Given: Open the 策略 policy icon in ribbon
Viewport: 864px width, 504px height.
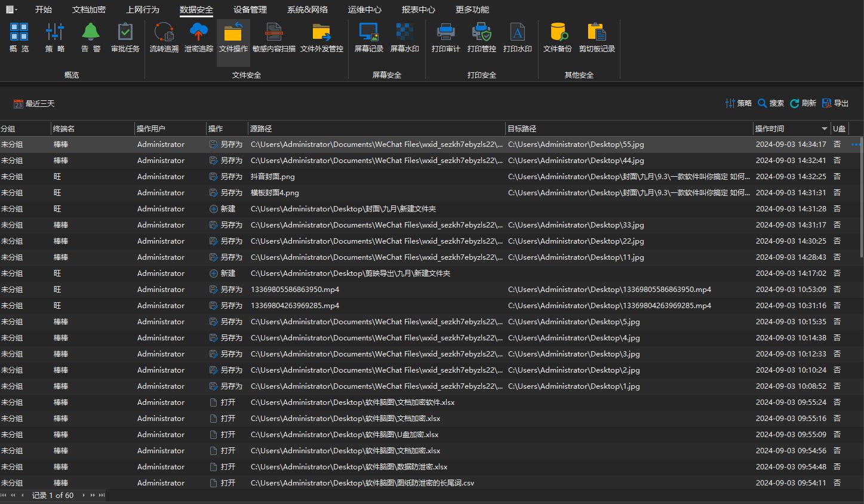Looking at the screenshot, I should click(54, 37).
